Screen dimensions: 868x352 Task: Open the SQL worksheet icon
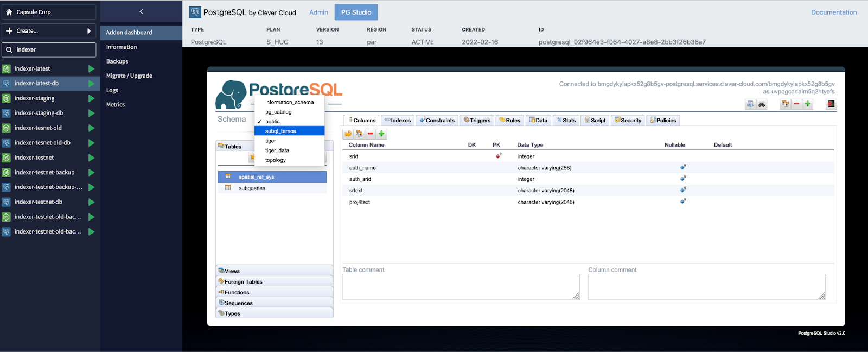point(750,104)
